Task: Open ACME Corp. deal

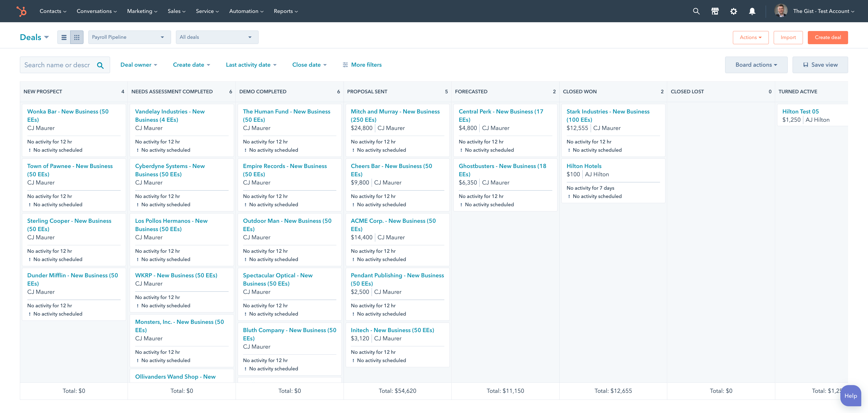Action: click(x=393, y=225)
